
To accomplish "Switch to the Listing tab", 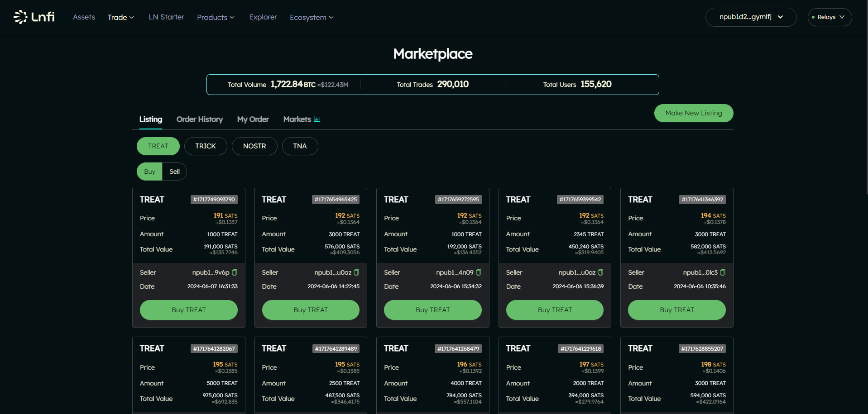I will pyautogui.click(x=151, y=119).
